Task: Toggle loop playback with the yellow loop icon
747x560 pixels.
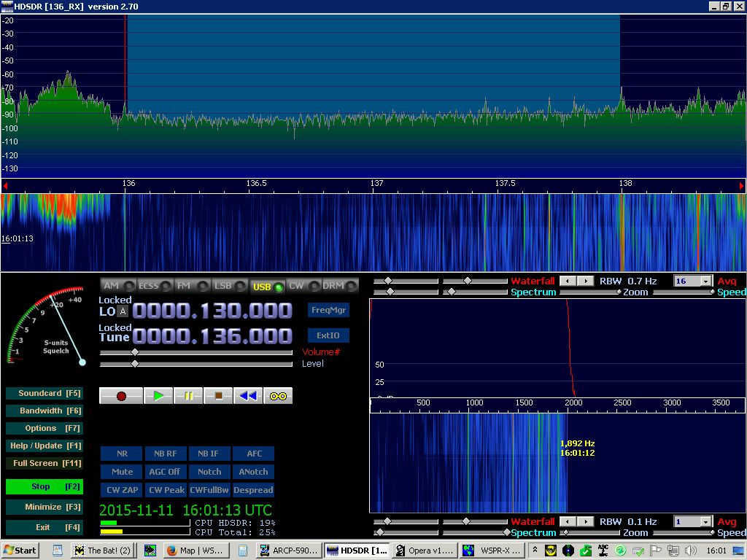Action: point(278,396)
